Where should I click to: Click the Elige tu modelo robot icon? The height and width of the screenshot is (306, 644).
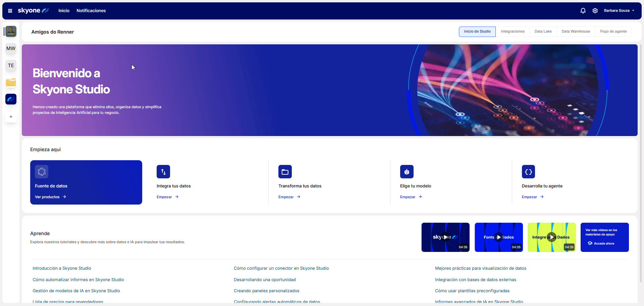[407, 172]
